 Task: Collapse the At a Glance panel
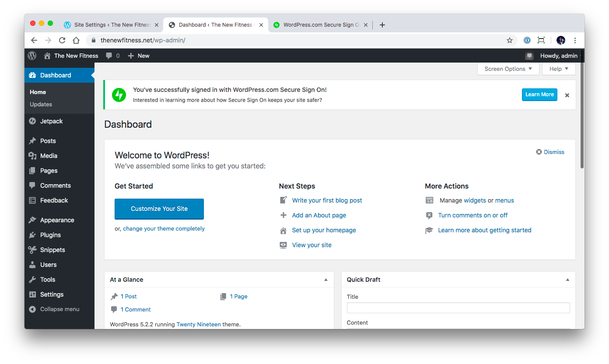325,280
